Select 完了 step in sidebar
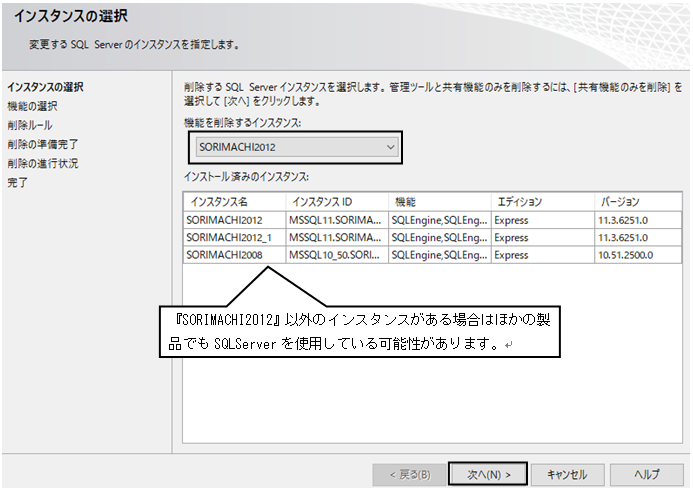The image size is (693, 493). tap(17, 183)
